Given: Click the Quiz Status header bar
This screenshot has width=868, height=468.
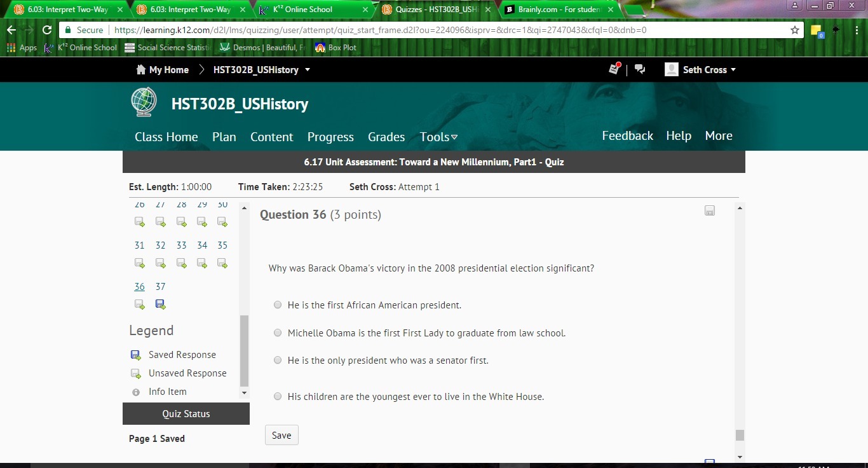Looking at the screenshot, I should click(x=186, y=414).
